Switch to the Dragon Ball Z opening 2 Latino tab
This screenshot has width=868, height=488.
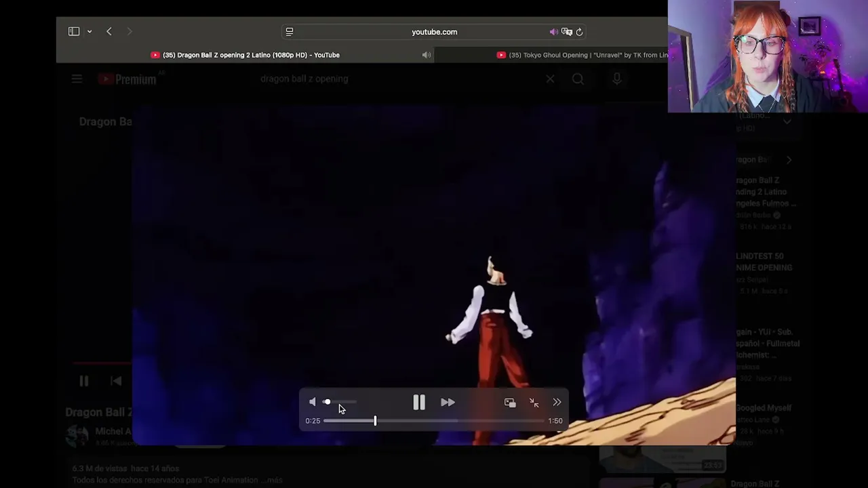click(x=245, y=55)
